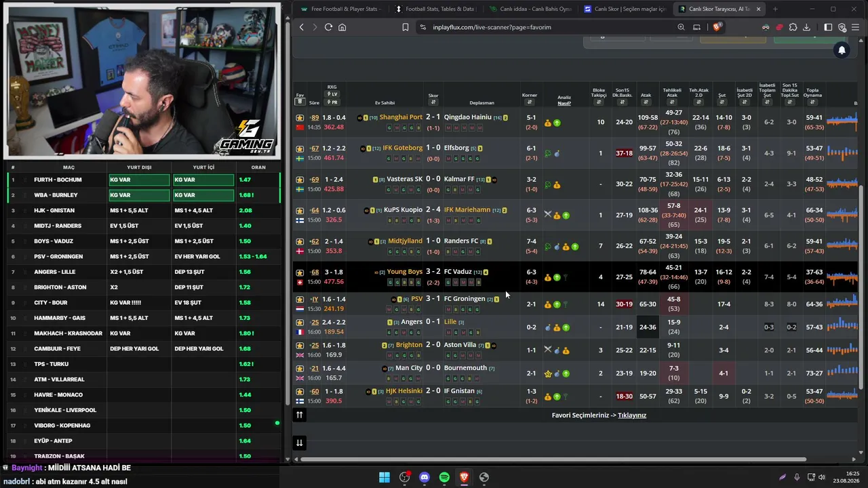Open Brave browser from the taskbar
The width and height of the screenshot is (868, 488).
(x=464, y=477)
